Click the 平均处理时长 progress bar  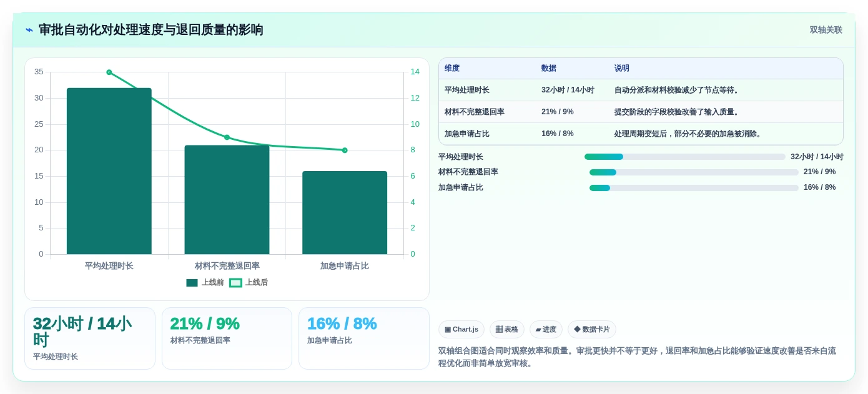pos(685,157)
